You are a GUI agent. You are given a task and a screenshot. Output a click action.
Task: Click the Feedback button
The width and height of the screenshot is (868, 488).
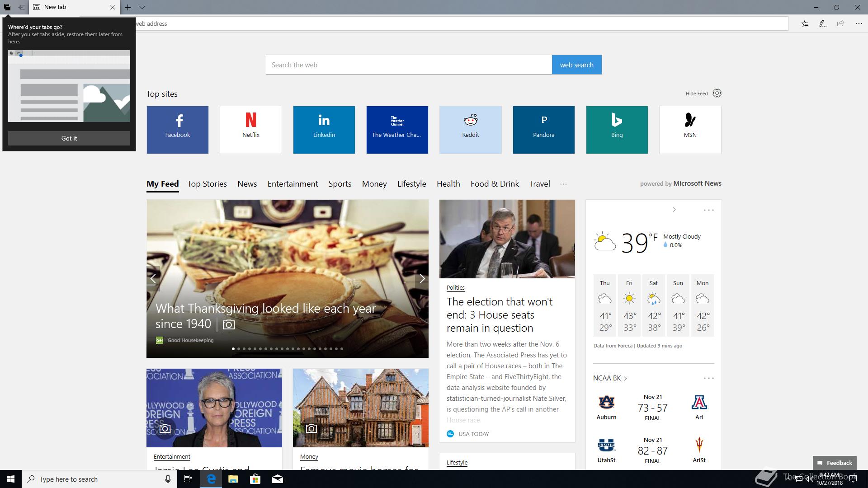pyautogui.click(x=835, y=463)
